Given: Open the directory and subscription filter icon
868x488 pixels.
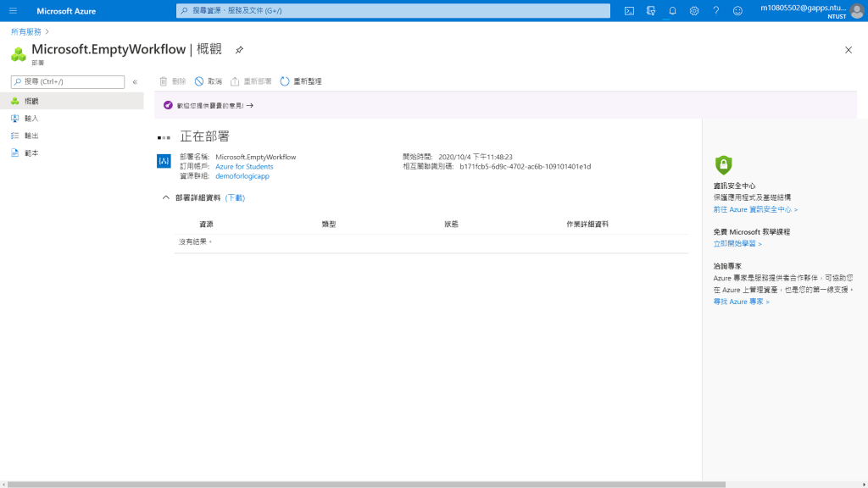Looking at the screenshot, I should [x=651, y=10].
